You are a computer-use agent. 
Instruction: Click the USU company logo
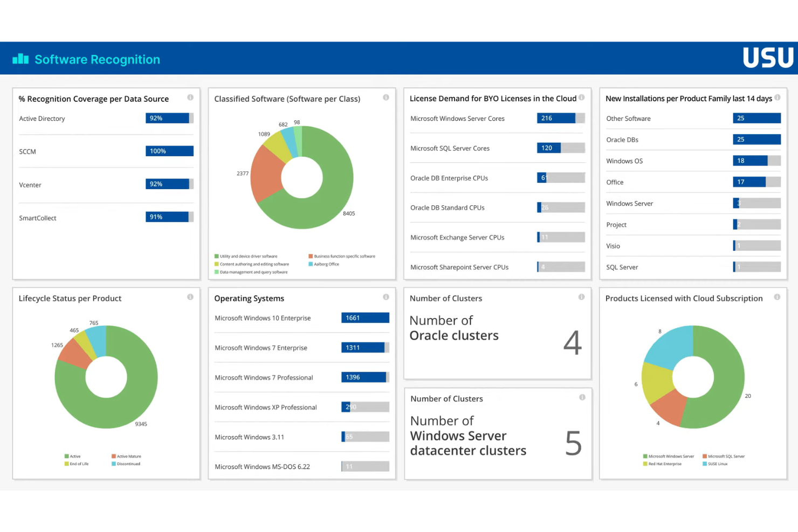click(x=768, y=58)
